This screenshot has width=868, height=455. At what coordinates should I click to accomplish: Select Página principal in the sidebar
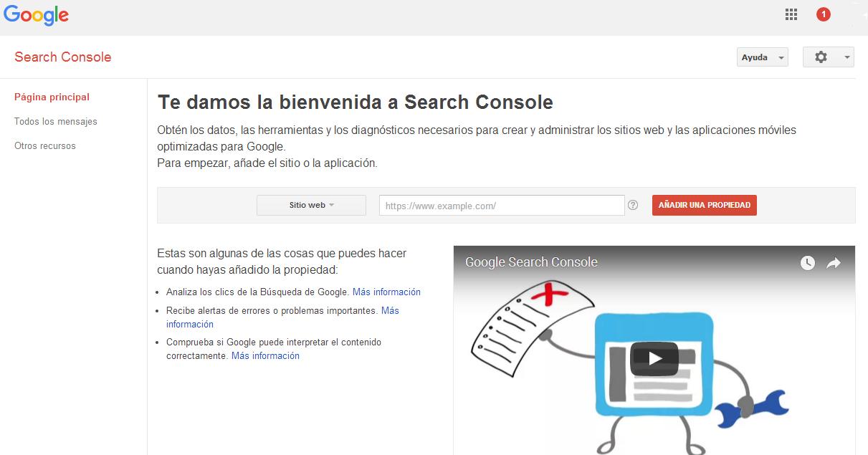pyautogui.click(x=52, y=97)
